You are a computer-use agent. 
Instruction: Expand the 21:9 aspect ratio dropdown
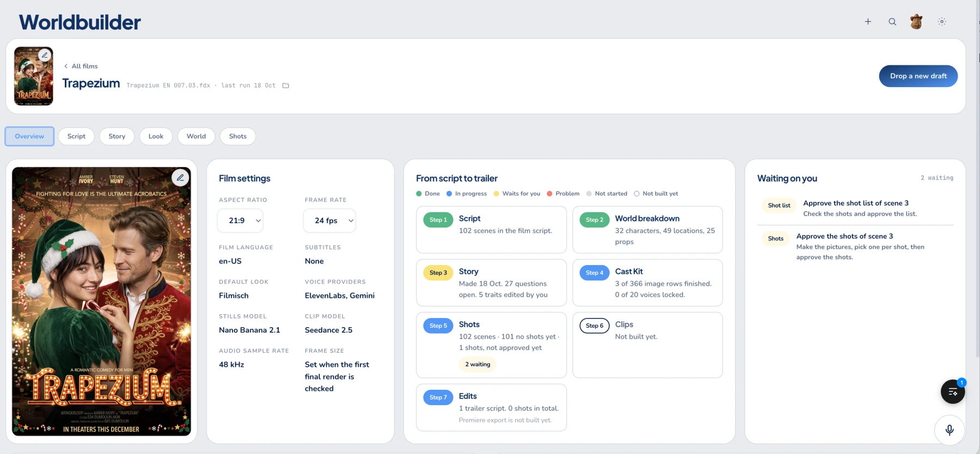coord(240,220)
